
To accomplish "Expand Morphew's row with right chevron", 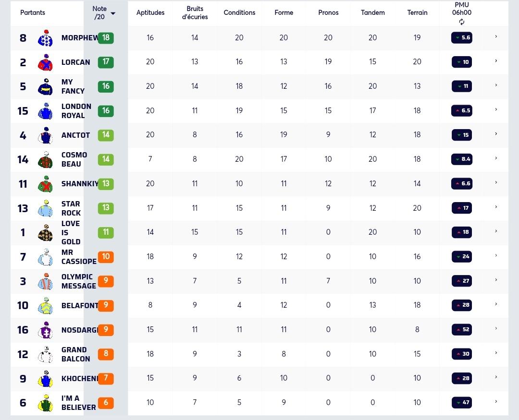I will click(x=496, y=36).
